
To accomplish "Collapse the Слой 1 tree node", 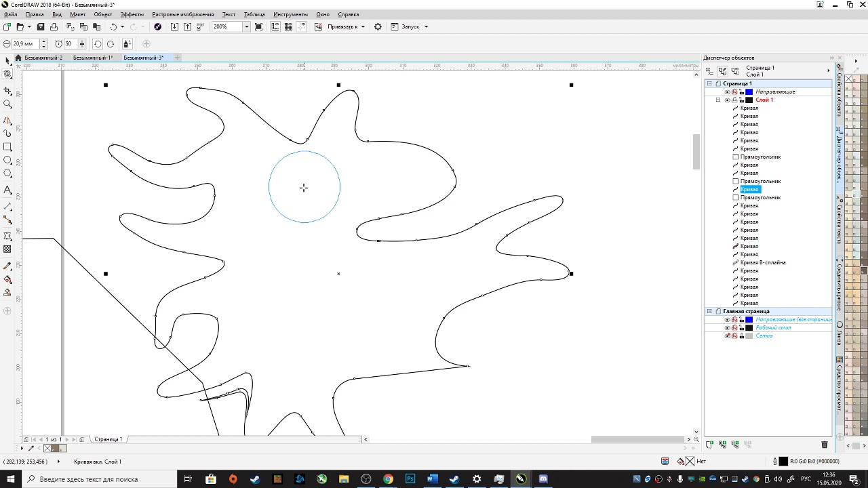I will [x=718, y=100].
